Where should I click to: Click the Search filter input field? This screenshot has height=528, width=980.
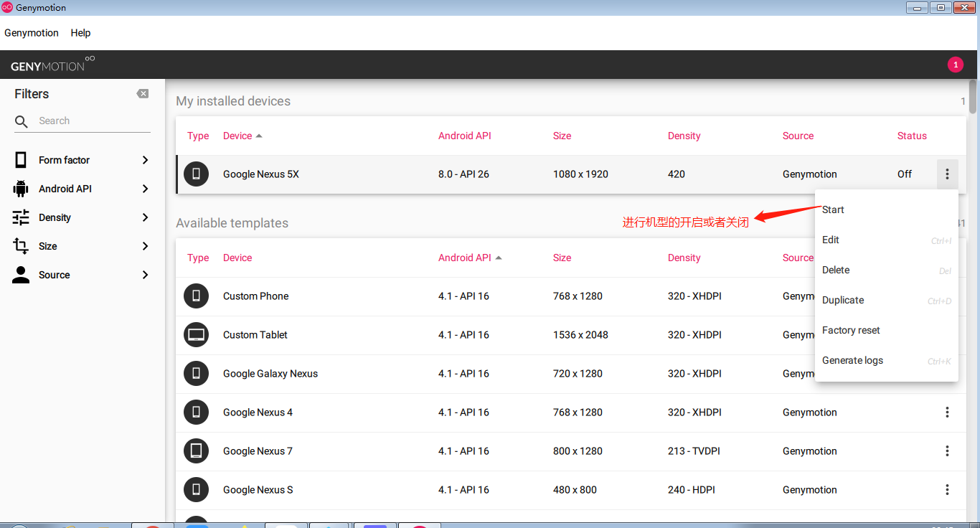pyautogui.click(x=93, y=121)
